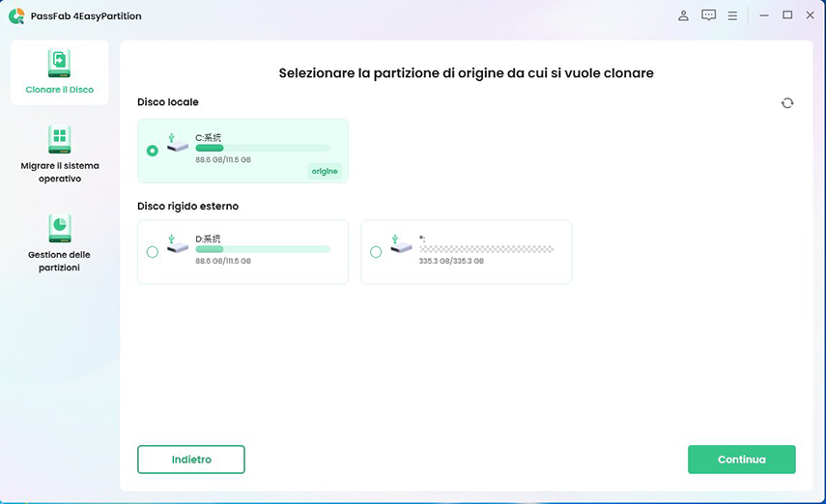The width and height of the screenshot is (826, 504).
Task: Refresh the disk list
Action: point(787,103)
